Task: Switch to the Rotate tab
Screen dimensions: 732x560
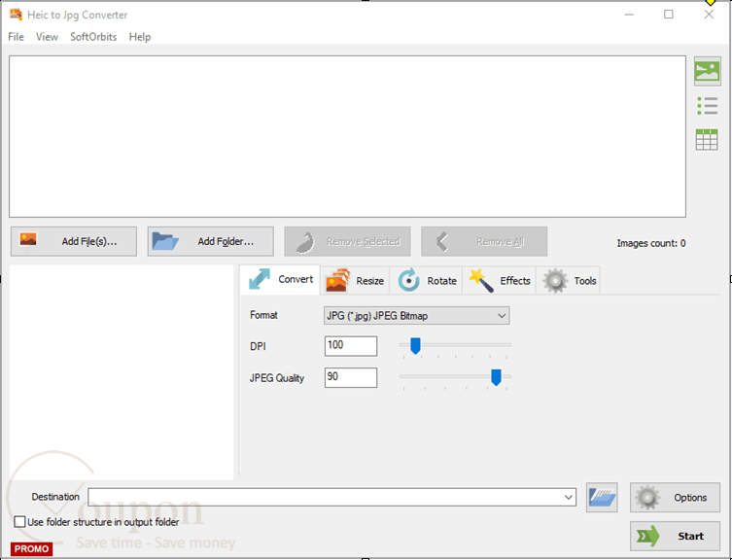Action: pyautogui.click(x=426, y=281)
